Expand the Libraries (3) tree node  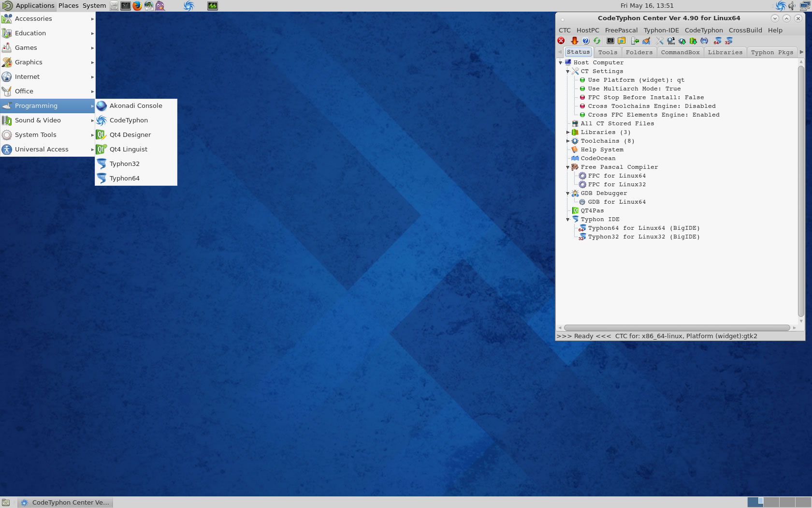pos(568,132)
